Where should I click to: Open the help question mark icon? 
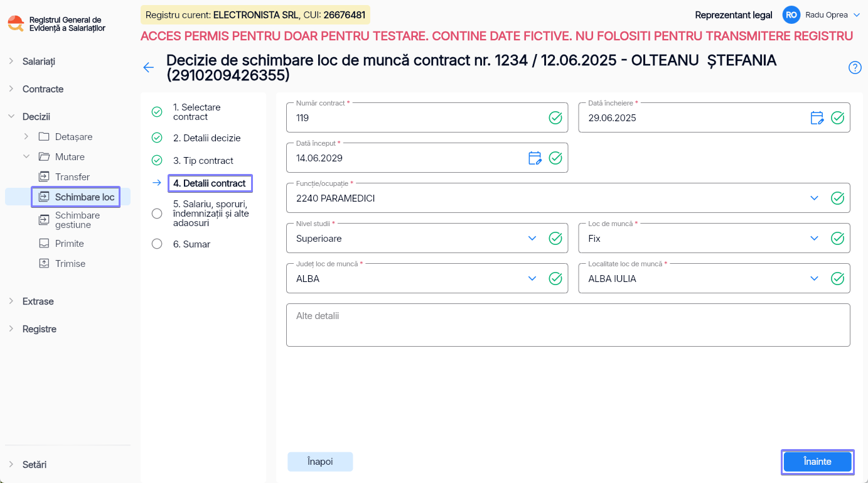[x=855, y=68]
